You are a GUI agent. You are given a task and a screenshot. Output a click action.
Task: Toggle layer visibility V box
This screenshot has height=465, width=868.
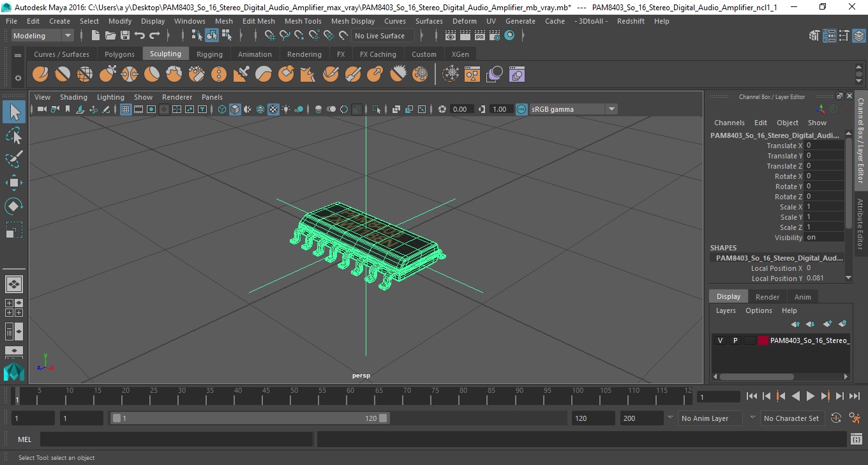pos(720,340)
